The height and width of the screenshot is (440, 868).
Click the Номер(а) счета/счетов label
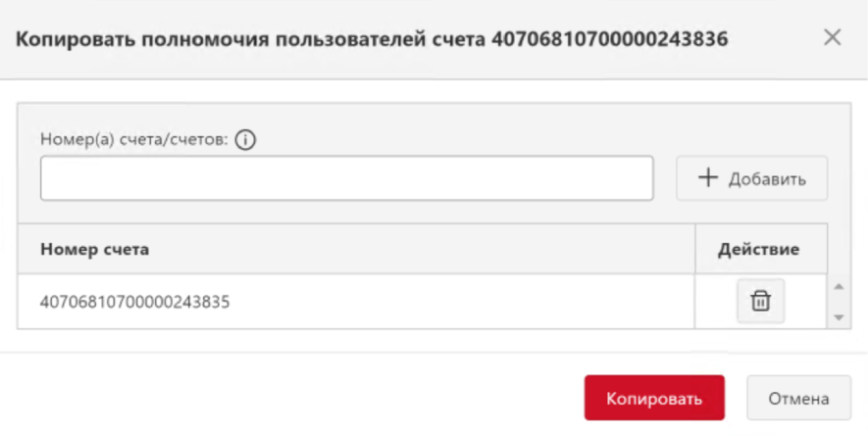(133, 140)
